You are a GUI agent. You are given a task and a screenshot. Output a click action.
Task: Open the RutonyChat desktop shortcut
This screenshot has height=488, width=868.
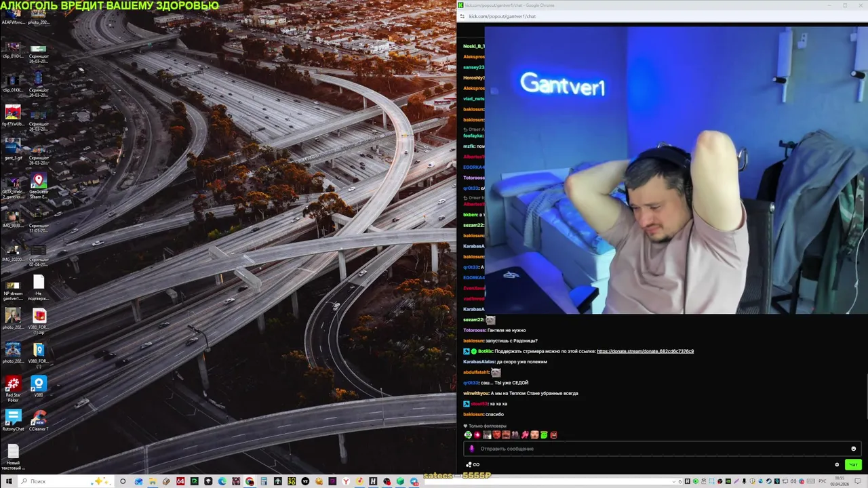[x=13, y=420]
